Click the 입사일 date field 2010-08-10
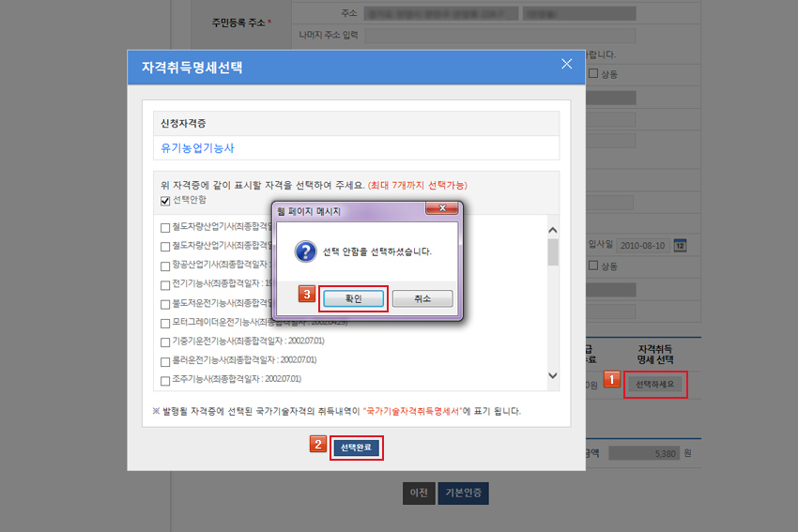The image size is (798, 532). coord(643,246)
